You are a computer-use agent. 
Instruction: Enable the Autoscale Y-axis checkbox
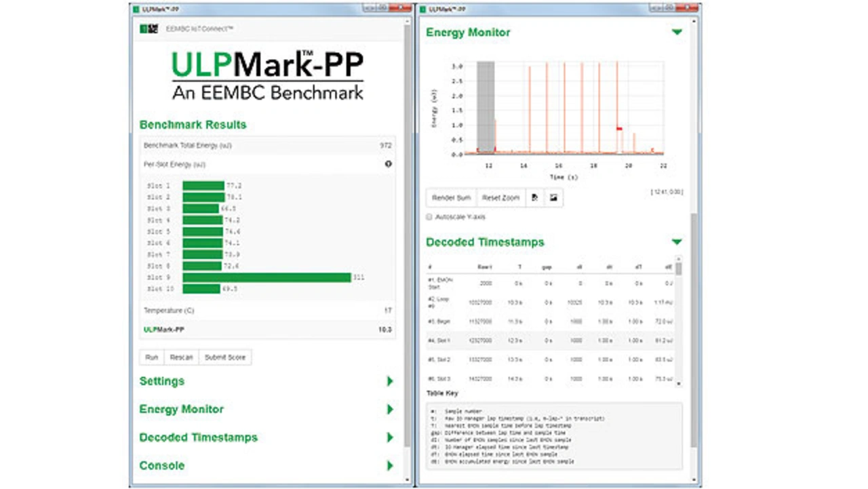429,217
